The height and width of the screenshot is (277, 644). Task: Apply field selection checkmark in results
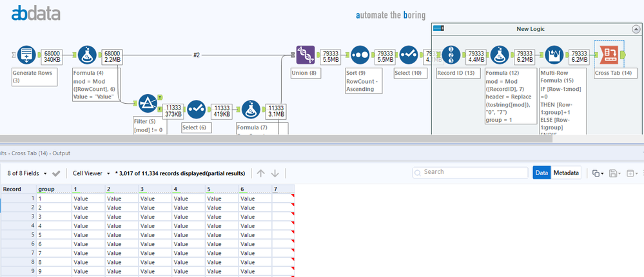[x=56, y=173]
